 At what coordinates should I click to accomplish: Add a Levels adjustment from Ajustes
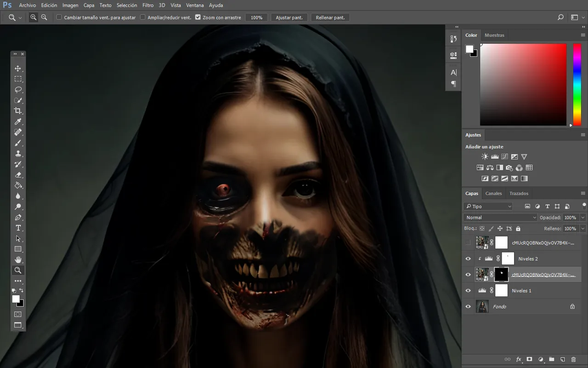click(495, 157)
